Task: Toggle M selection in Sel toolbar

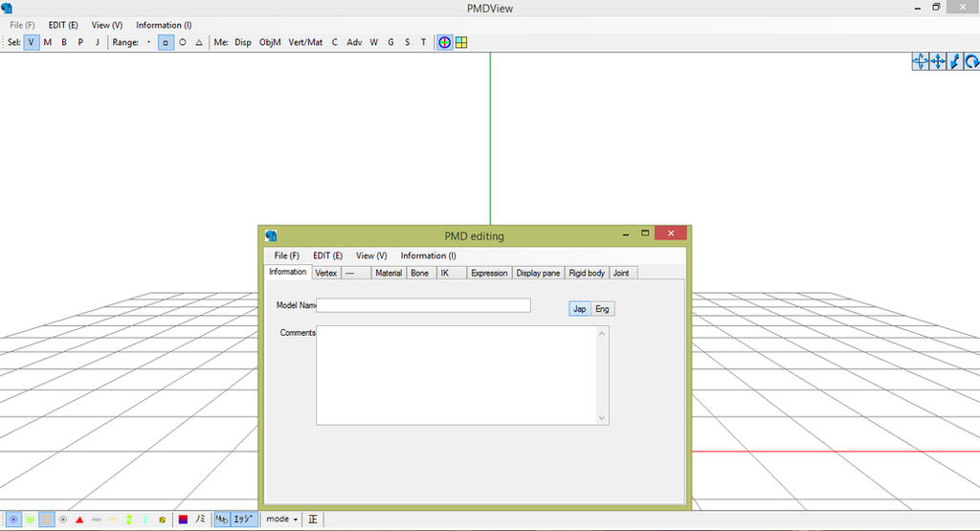Action: (48, 42)
